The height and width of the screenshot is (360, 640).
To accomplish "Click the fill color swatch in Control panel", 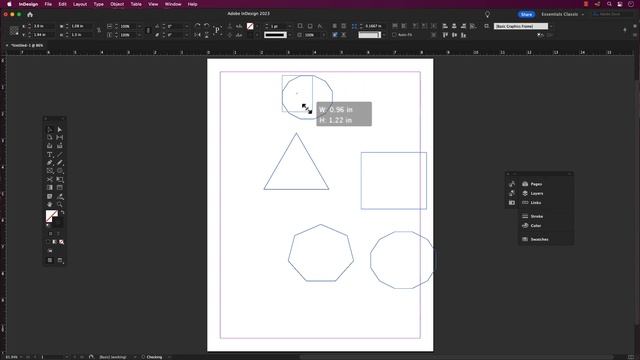I will click(250, 26).
